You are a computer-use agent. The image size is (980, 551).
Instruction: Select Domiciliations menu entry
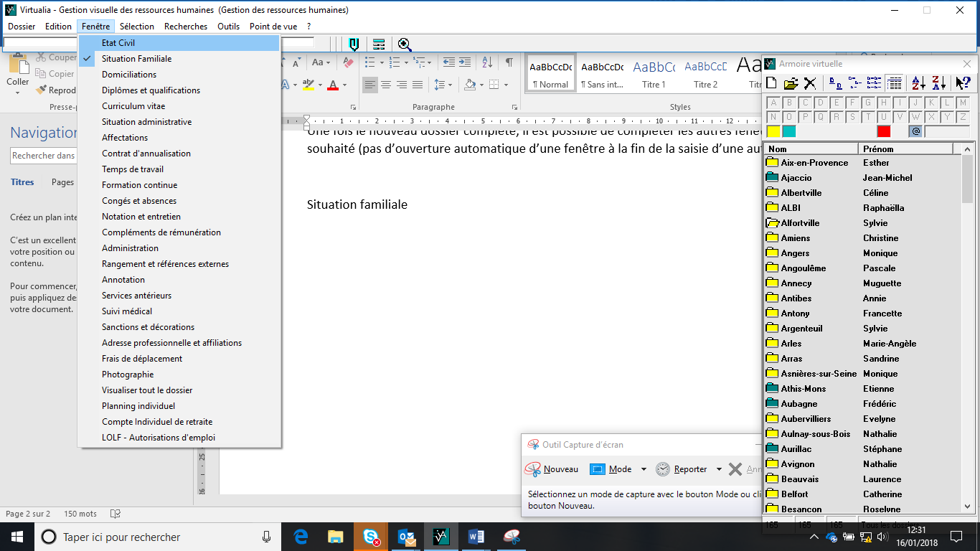pyautogui.click(x=179, y=75)
